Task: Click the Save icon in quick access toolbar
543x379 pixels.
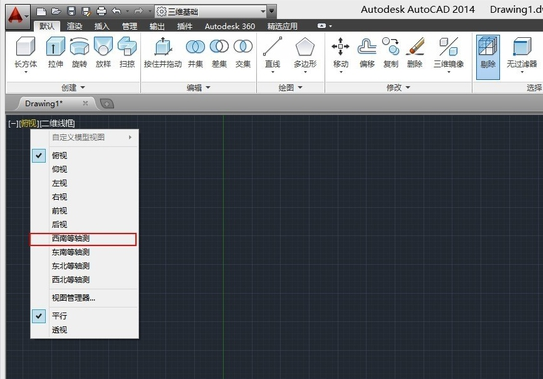Action: point(71,11)
